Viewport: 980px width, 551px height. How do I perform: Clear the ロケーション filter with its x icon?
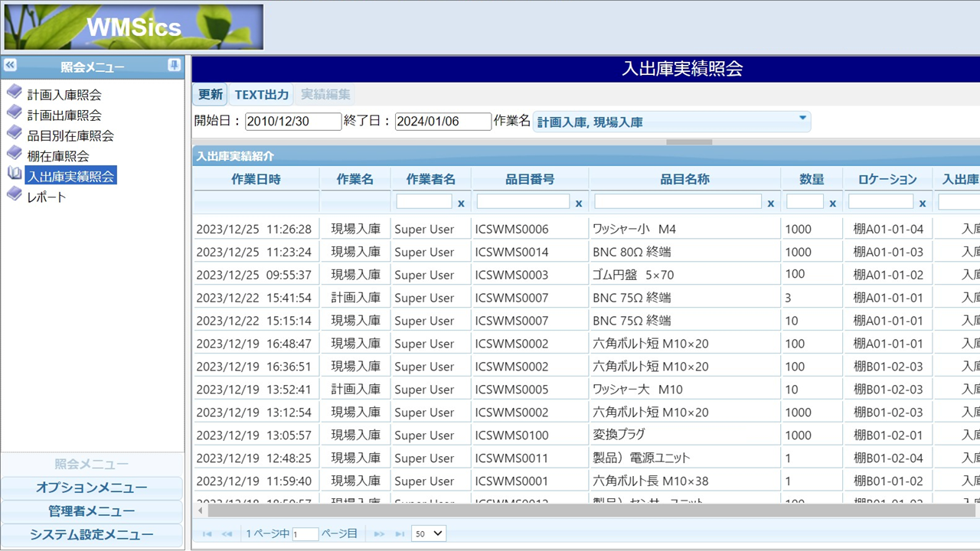(923, 204)
